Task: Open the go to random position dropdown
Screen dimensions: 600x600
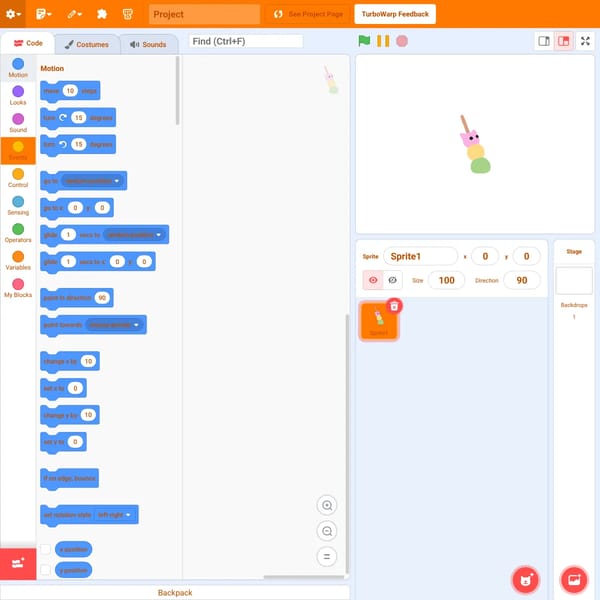Action: 92,181
